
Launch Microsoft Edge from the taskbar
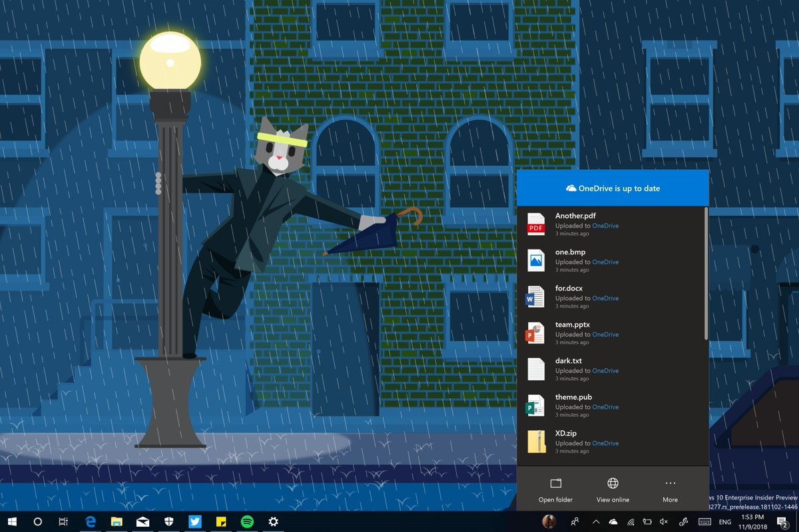tap(91, 521)
